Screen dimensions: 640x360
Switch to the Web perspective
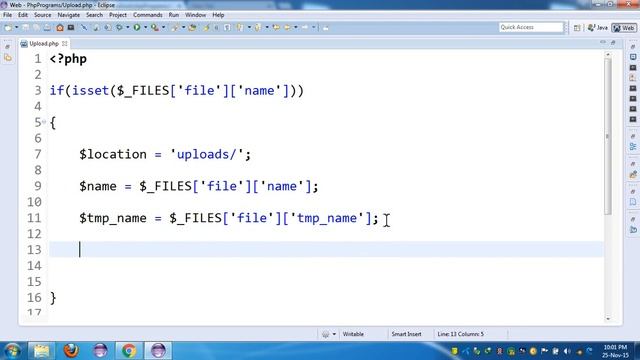624,28
